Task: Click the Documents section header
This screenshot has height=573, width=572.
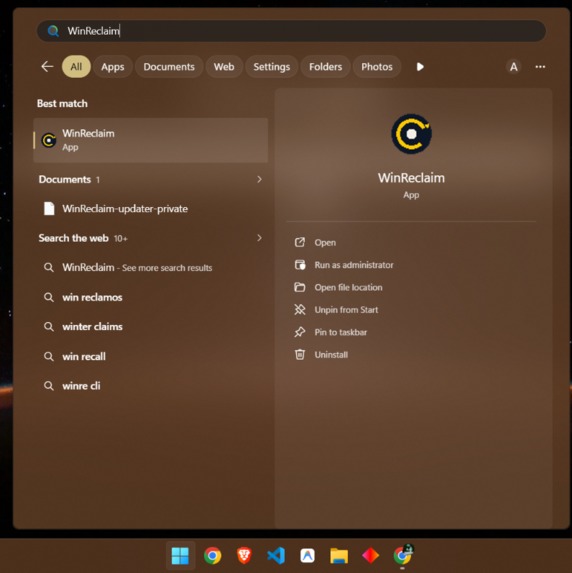Action: click(65, 179)
